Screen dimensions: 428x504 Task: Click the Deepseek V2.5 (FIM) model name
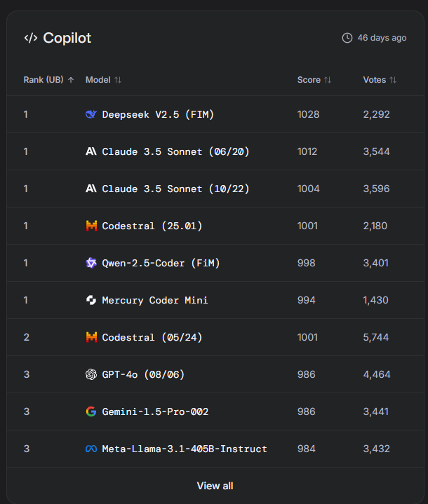[x=158, y=114]
